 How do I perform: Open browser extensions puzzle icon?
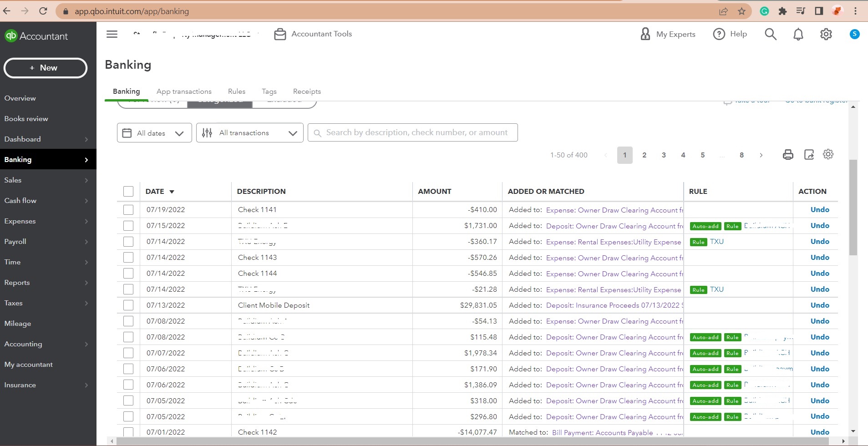point(782,11)
